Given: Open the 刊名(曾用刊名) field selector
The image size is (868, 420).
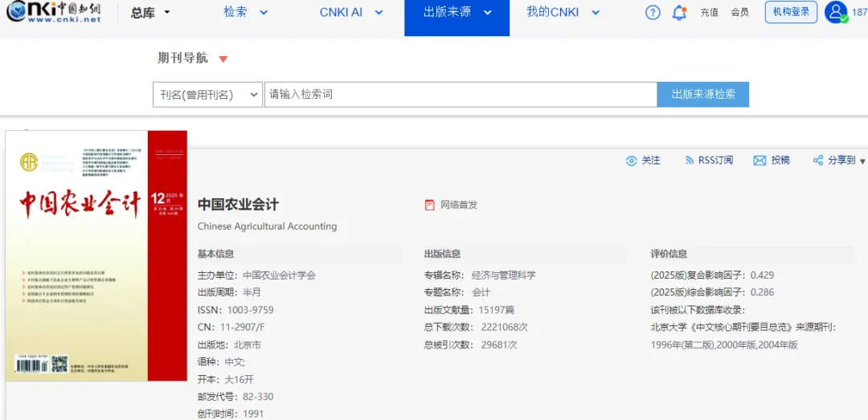Looking at the screenshot, I should point(207,95).
